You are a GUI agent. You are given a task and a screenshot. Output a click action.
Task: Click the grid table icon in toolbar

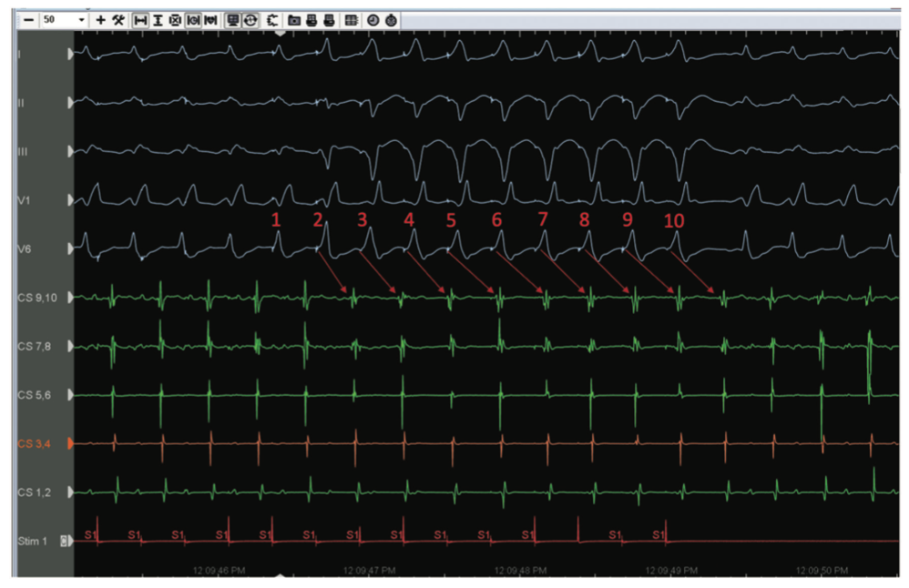(x=351, y=19)
